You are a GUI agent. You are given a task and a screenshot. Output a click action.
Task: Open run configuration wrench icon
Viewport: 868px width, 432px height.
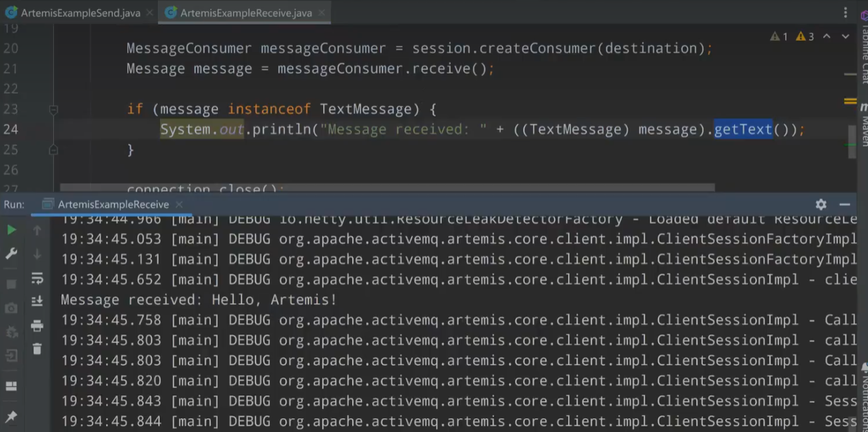coord(11,254)
